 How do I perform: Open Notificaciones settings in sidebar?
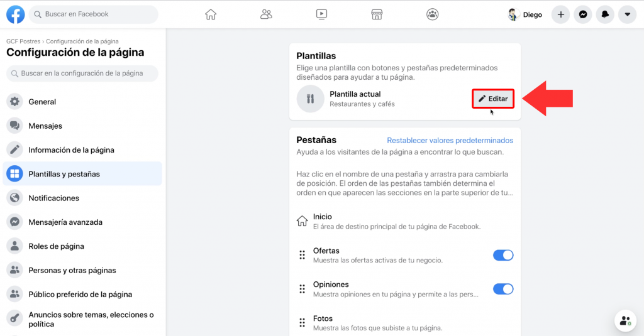pos(53,198)
